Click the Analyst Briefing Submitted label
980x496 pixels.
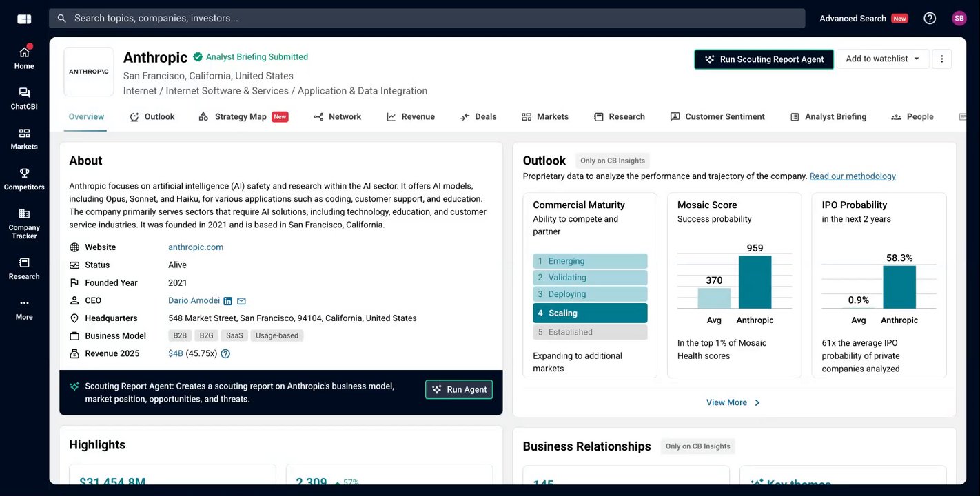257,57
